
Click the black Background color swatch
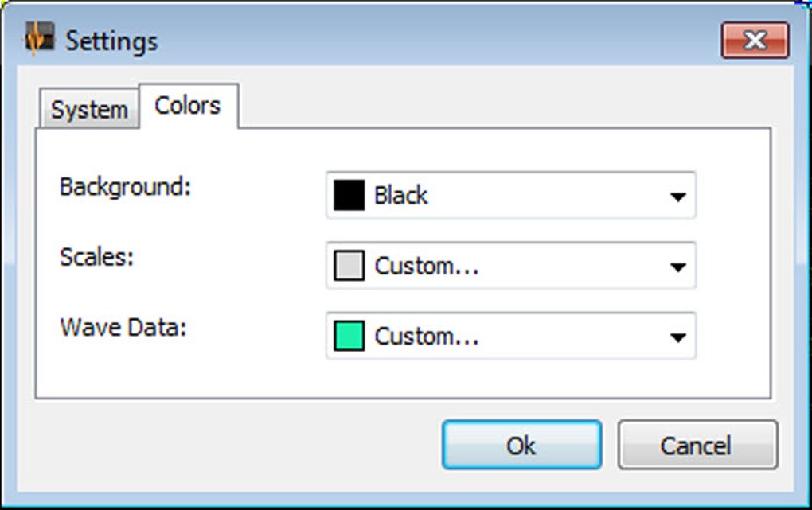[349, 195]
